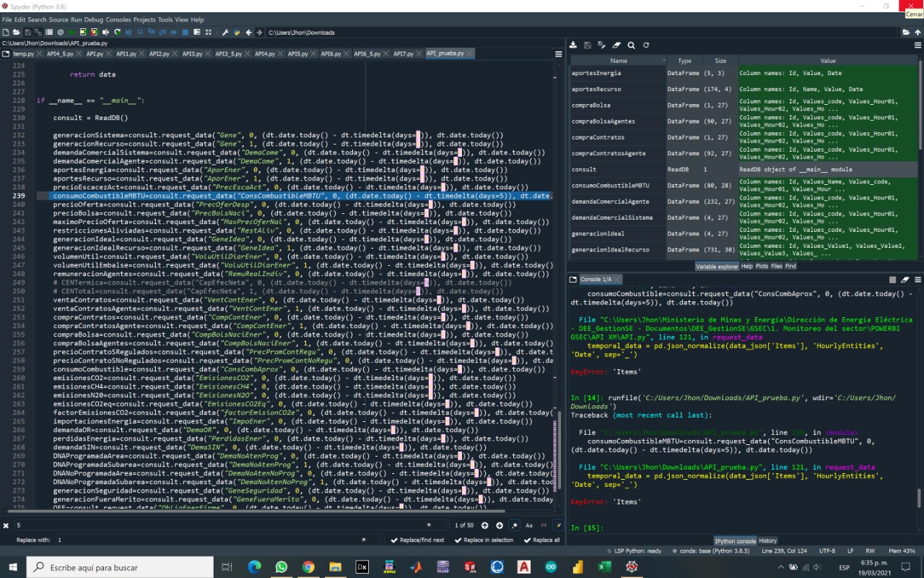Toggle regular expression search option

click(515, 525)
